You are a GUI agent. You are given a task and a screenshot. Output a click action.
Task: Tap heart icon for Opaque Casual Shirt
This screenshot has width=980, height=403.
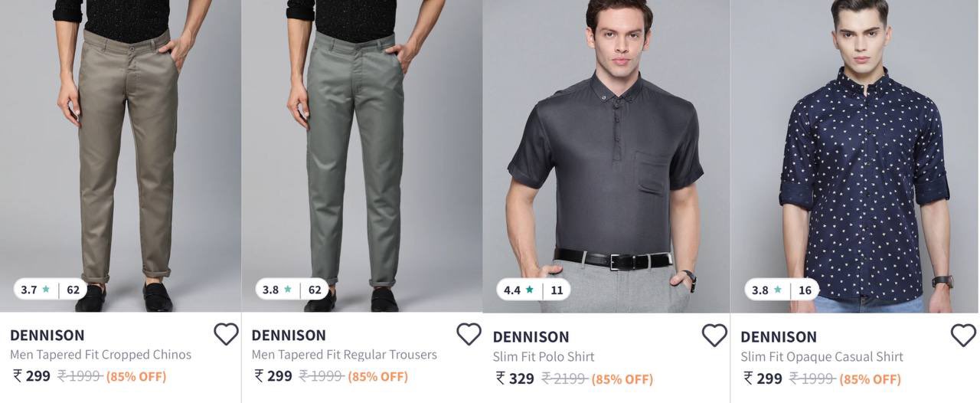point(963,335)
